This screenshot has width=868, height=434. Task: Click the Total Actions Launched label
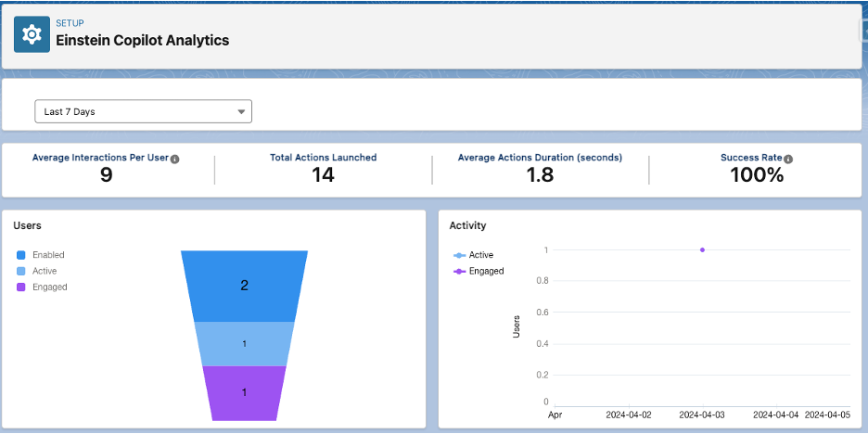pyautogui.click(x=324, y=158)
